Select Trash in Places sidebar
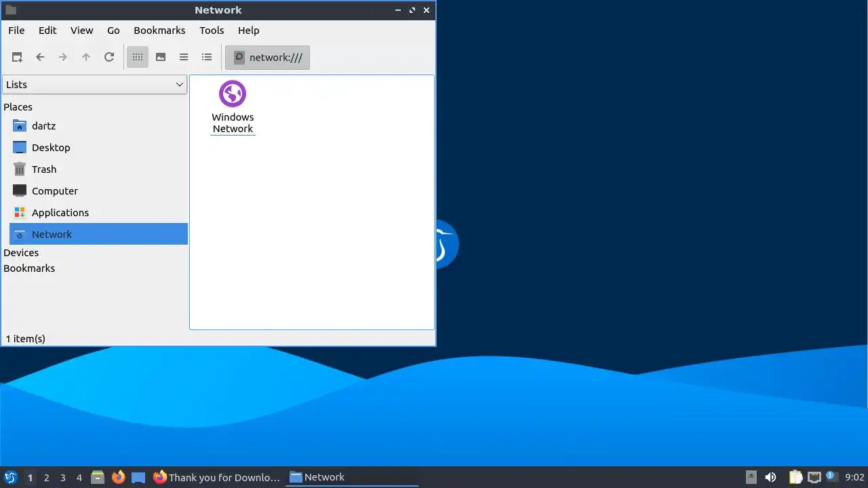 click(x=98, y=169)
